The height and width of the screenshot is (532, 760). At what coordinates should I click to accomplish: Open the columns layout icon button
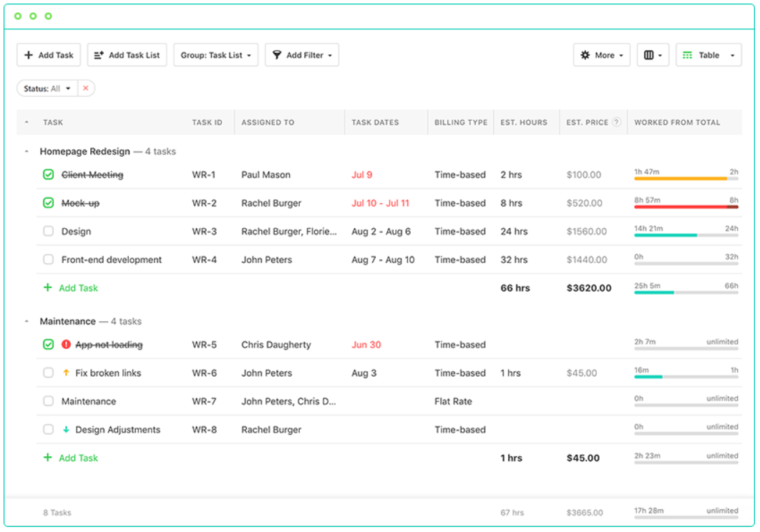tap(653, 55)
